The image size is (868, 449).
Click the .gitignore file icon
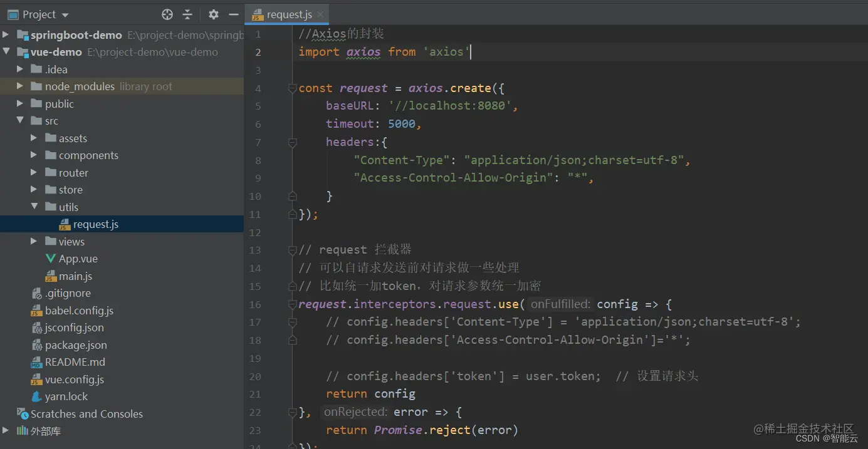tap(36, 293)
